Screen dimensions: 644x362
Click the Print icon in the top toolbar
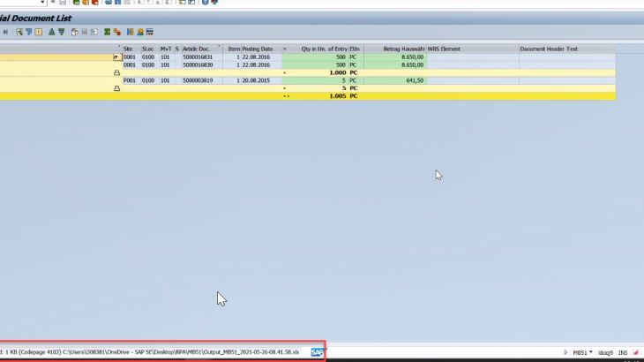click(x=108, y=3)
